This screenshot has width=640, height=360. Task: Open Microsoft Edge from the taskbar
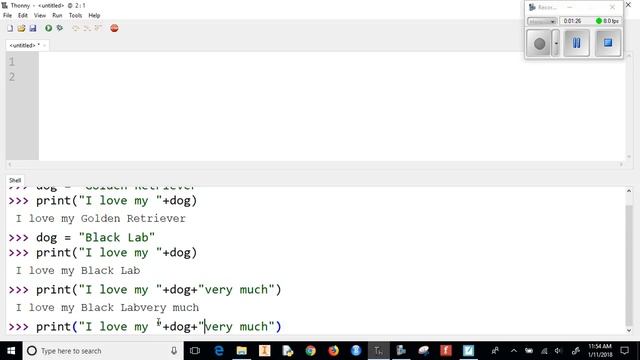[219, 351]
